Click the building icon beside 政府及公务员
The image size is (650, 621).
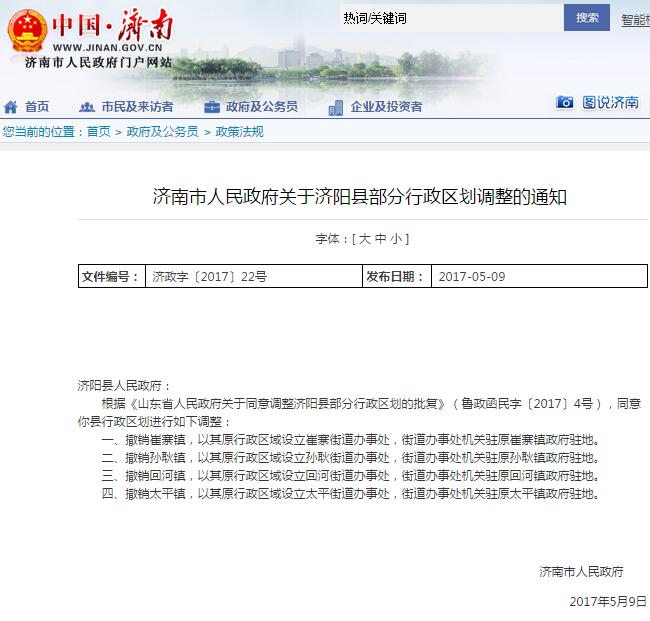[x=212, y=107]
